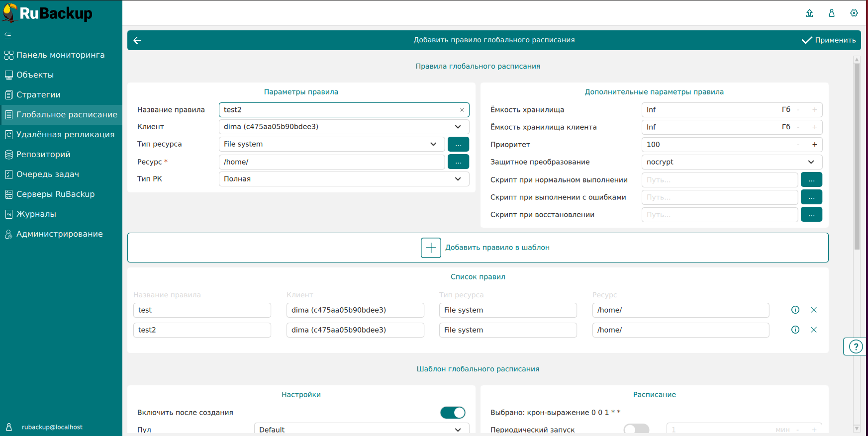Viewport: 868px width, 436px height.
Task: Open Серверы RuBackup in sidebar
Action: tap(61, 194)
